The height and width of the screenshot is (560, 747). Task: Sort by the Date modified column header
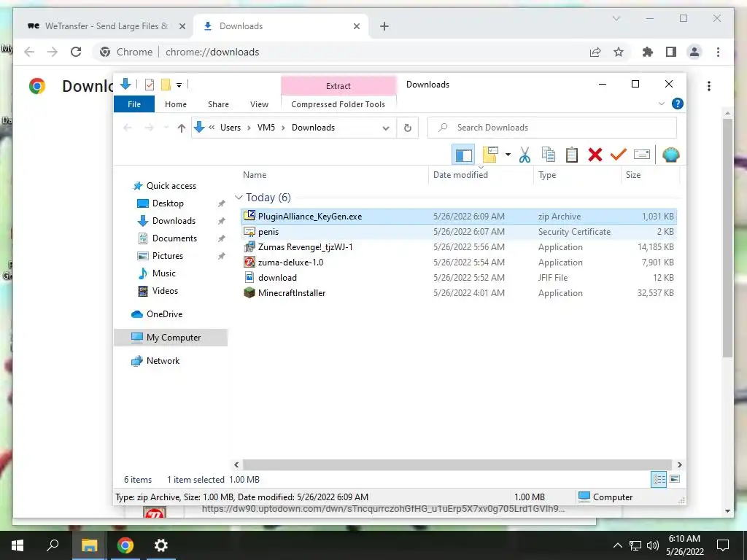pyautogui.click(x=460, y=175)
